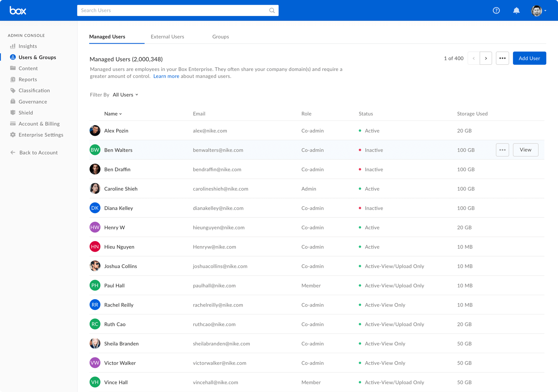This screenshot has width=558, height=392.
Task: Click the Account & Billing card icon
Action: point(13,124)
